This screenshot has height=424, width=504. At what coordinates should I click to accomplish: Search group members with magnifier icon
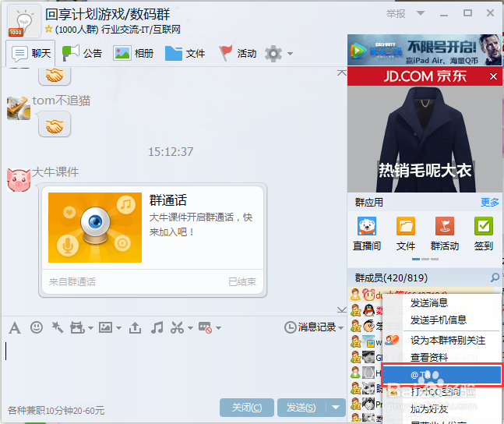coord(495,277)
